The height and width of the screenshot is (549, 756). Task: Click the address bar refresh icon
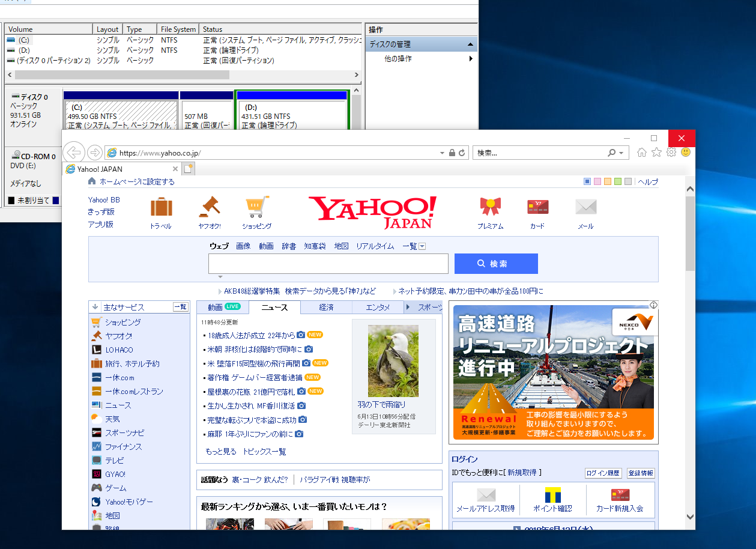[462, 153]
